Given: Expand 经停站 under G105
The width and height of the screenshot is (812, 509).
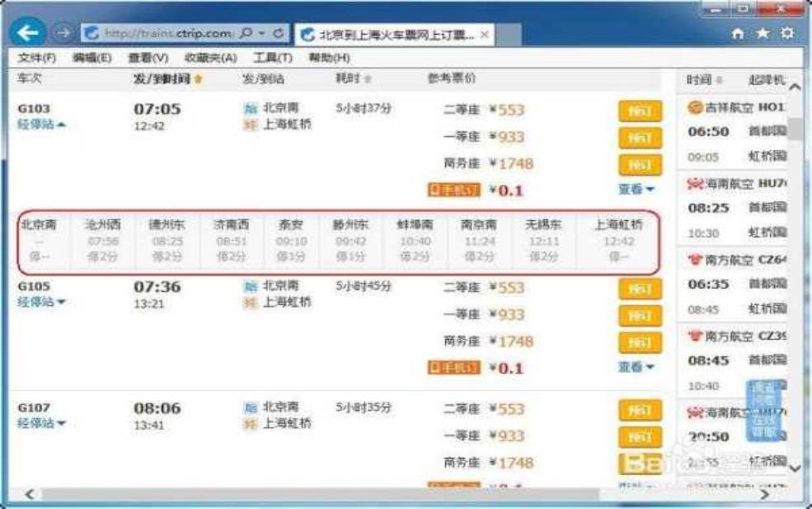Looking at the screenshot, I should click(41, 302).
